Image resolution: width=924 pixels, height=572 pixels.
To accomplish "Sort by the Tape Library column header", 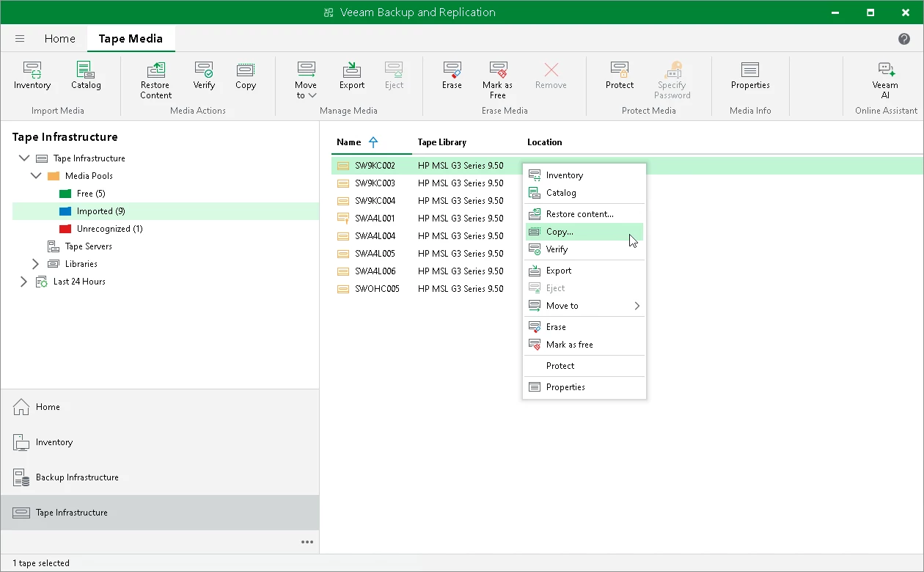I will (x=442, y=142).
